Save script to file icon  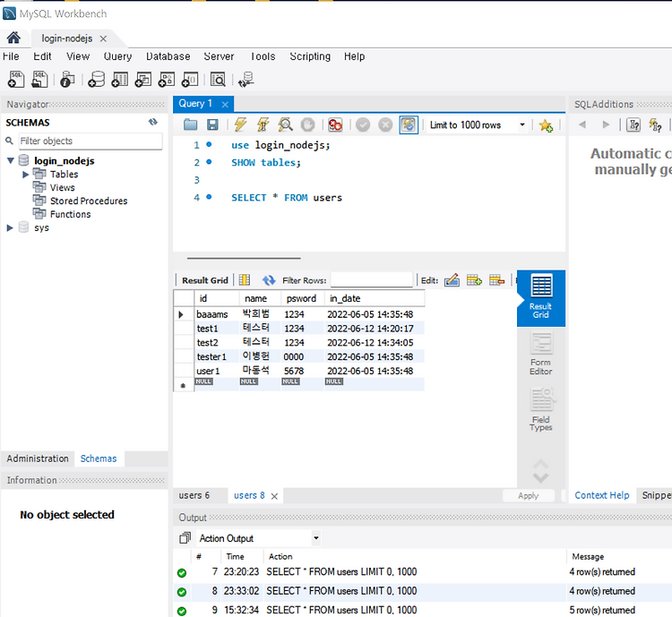pos(212,124)
